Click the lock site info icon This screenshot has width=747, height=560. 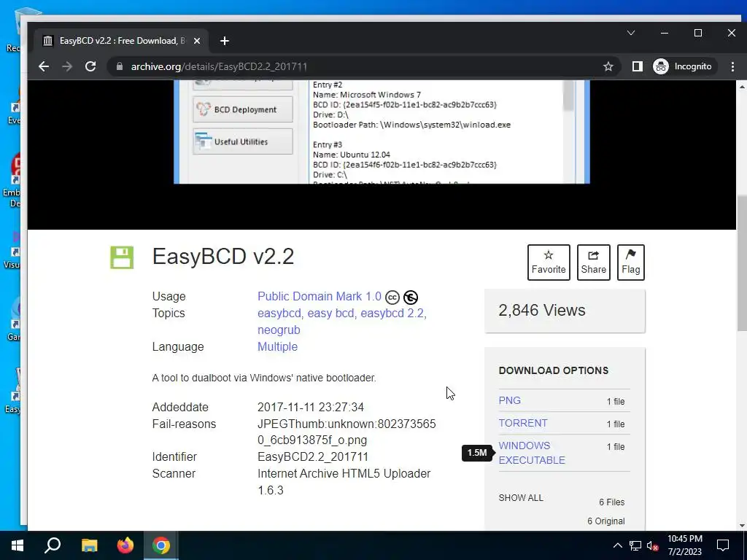coord(120,66)
